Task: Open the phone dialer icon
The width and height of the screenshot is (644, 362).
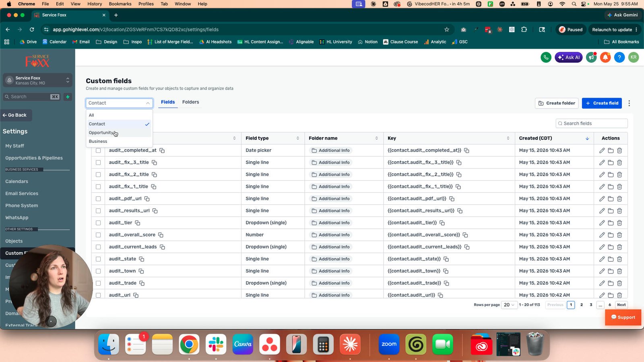Action: [546, 58]
